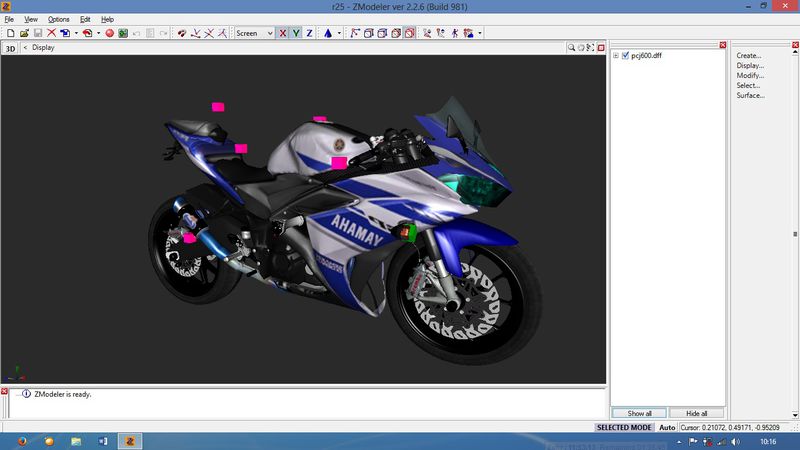This screenshot has height=450, width=800.
Task: Click the History list icon between undo and redo
Action: (150, 33)
